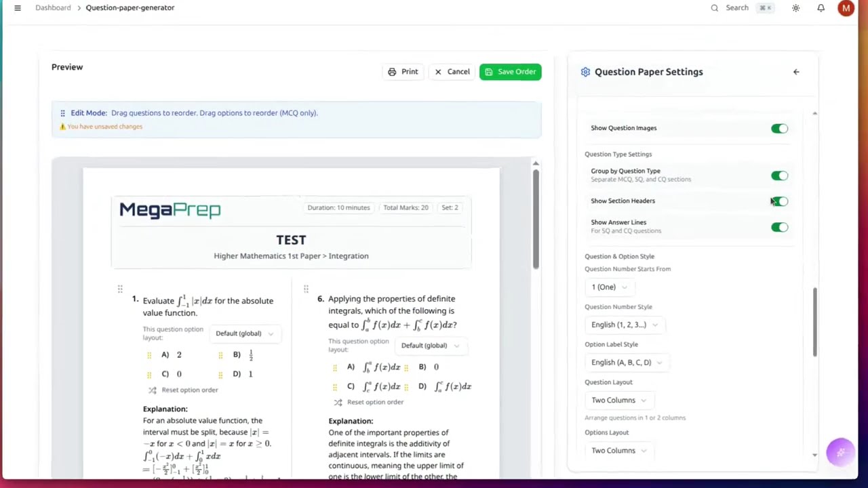The height and width of the screenshot is (488, 868).
Task: Click shuffle icon in question 1 reset order
Action: tap(153, 390)
